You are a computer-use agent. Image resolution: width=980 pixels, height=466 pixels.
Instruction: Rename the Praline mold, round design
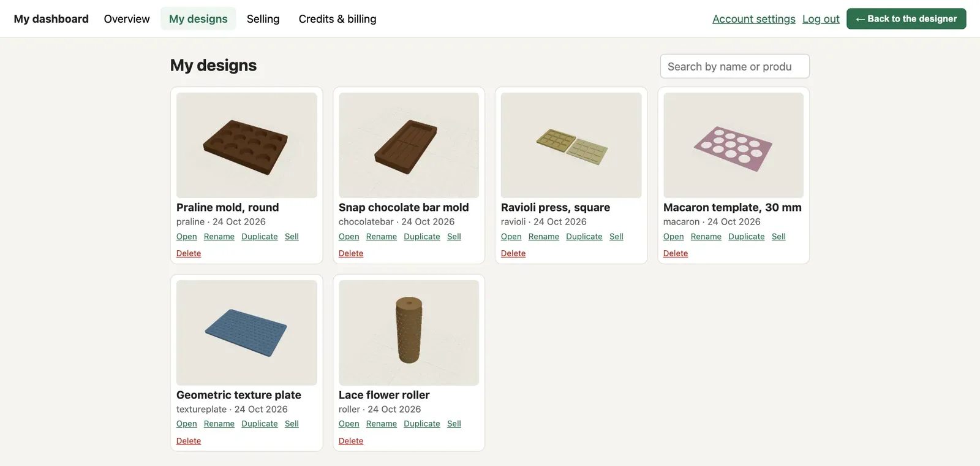click(x=219, y=237)
